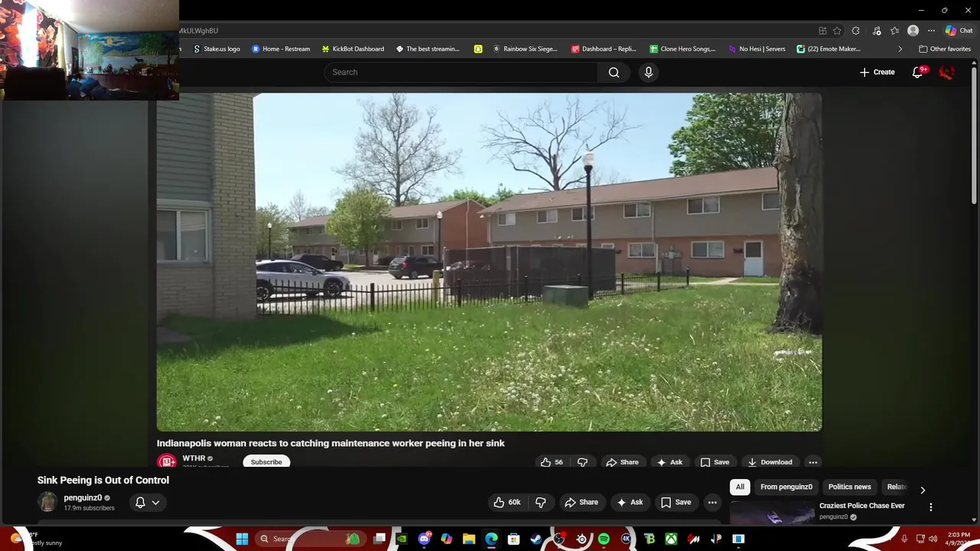Open the No Hesi | Servers bookmark

pyautogui.click(x=756, y=49)
